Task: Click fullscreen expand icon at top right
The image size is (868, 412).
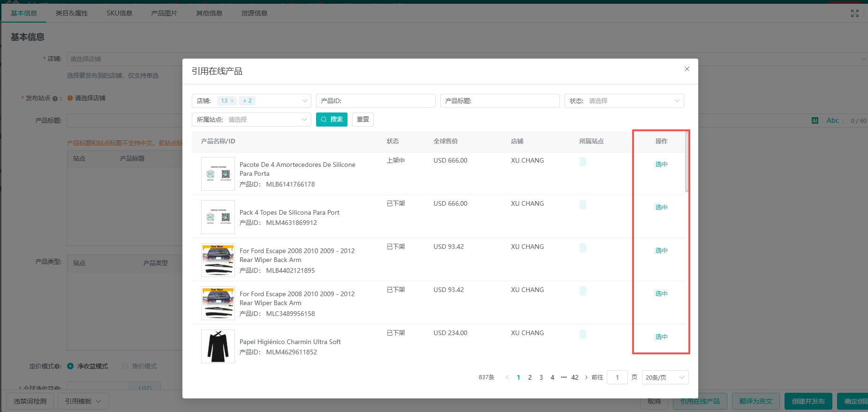Action: pyautogui.click(x=854, y=14)
